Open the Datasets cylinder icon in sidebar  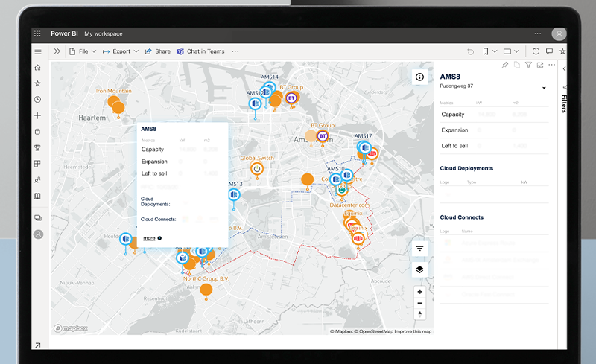(x=38, y=132)
